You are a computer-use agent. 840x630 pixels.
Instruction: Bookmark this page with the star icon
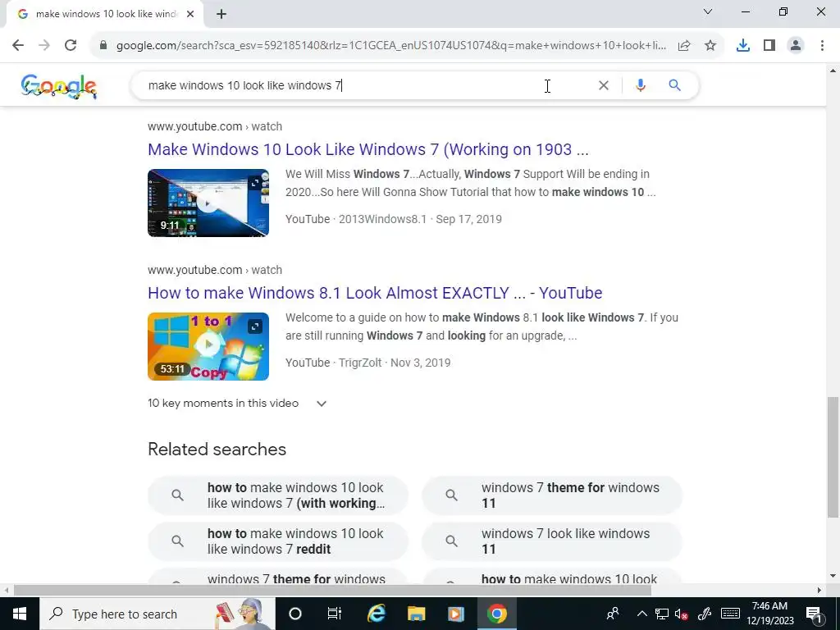[710, 46]
